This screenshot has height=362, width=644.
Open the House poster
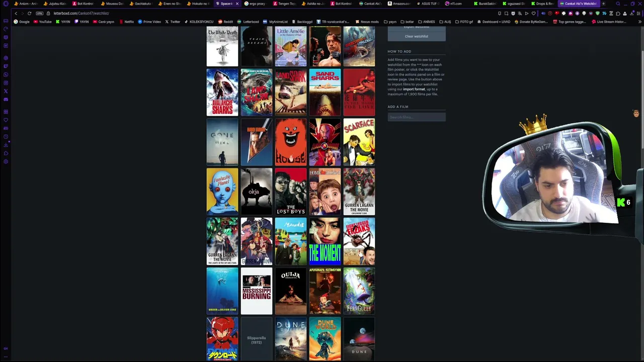[291, 142]
